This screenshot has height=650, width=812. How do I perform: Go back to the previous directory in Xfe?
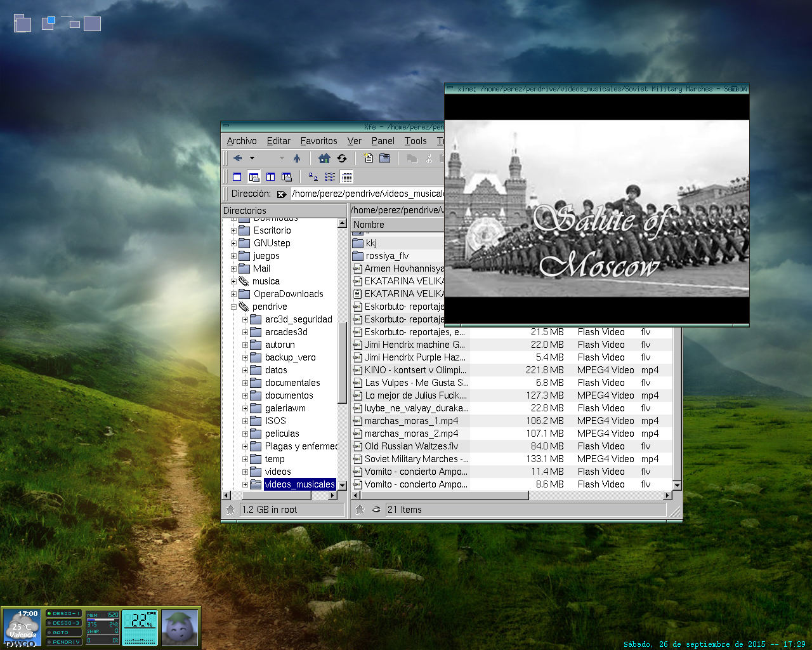[238, 158]
